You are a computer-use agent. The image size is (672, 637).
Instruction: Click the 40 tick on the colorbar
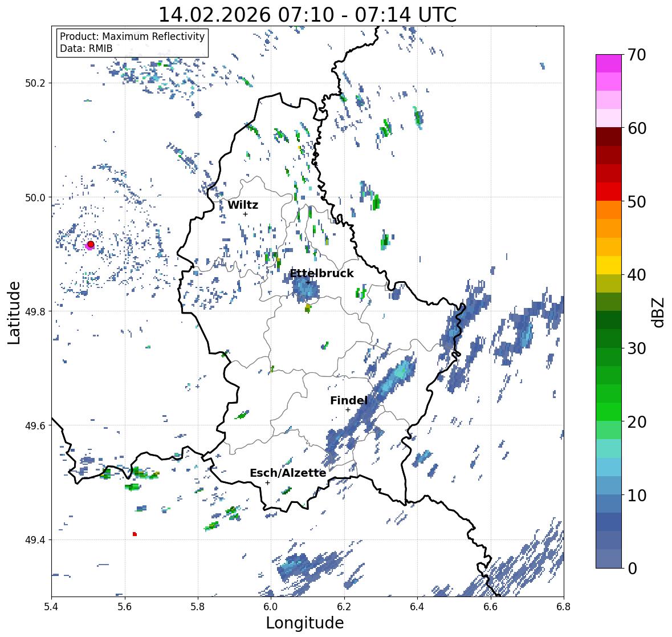click(637, 275)
